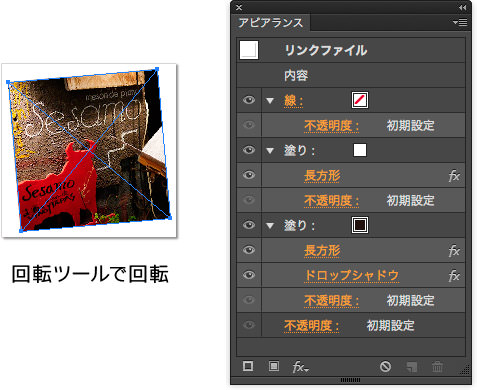Screen dimensions: 477x390
Task: Open the 線 stroke link
Action: pos(293,100)
